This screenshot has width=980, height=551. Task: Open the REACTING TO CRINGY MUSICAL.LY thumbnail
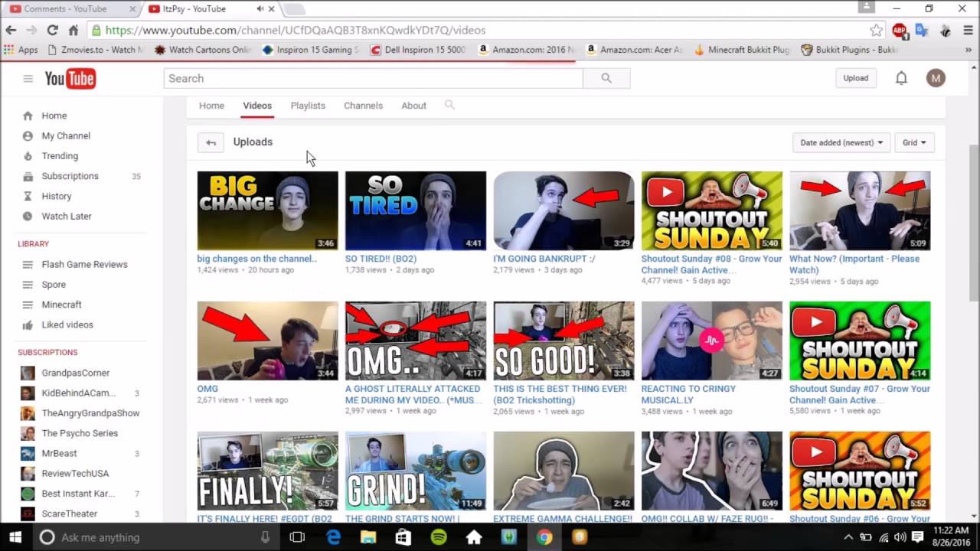[711, 341]
